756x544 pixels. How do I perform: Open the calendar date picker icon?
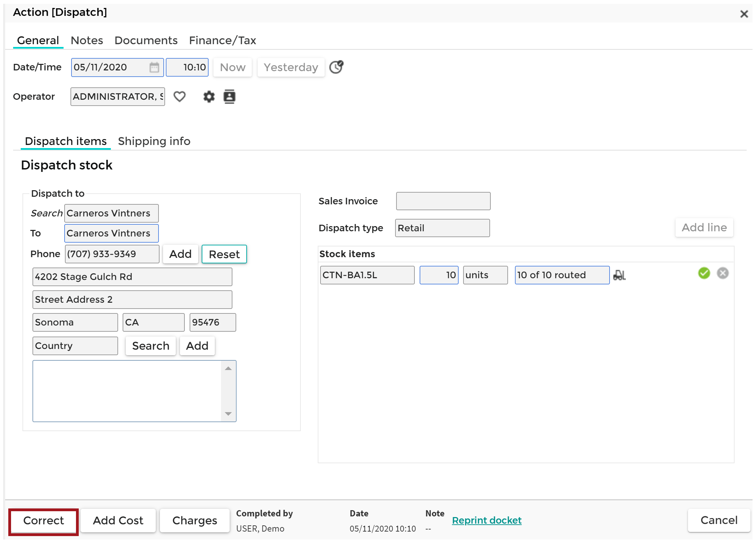(x=154, y=67)
